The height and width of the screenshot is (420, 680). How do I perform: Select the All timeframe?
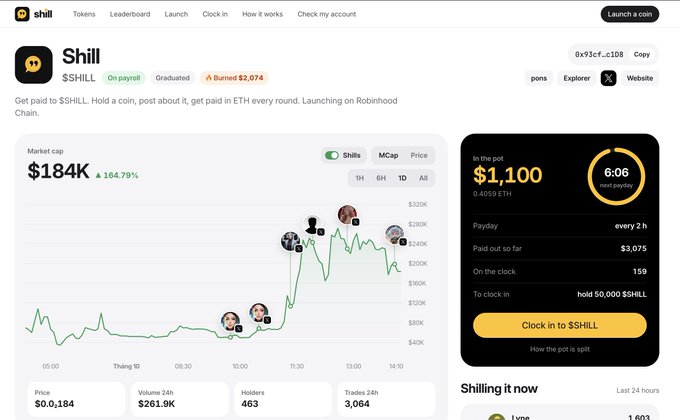pyautogui.click(x=423, y=178)
